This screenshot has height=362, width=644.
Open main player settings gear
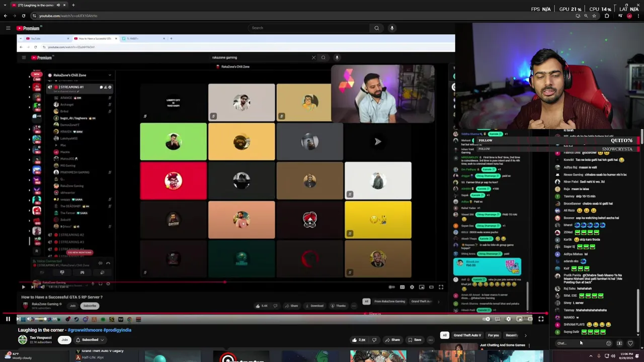pyautogui.click(x=508, y=319)
